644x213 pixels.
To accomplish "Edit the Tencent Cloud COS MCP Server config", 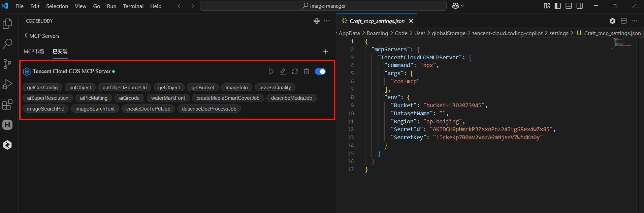I will [x=283, y=71].
